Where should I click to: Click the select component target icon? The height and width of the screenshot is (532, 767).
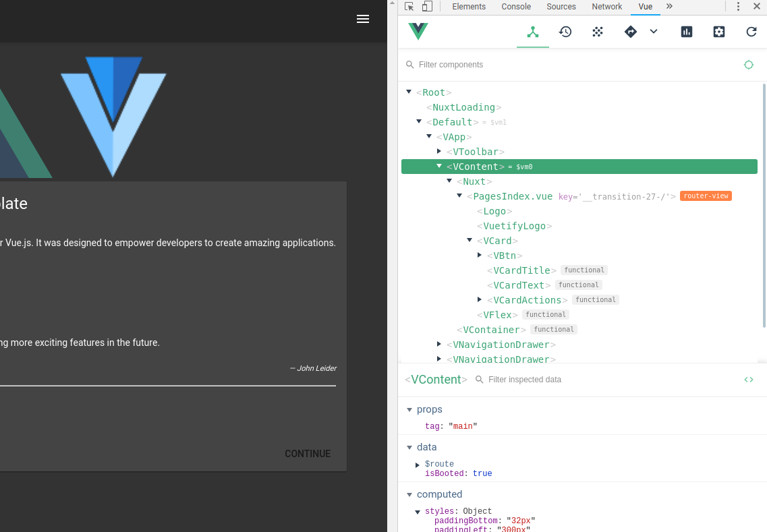coord(748,65)
